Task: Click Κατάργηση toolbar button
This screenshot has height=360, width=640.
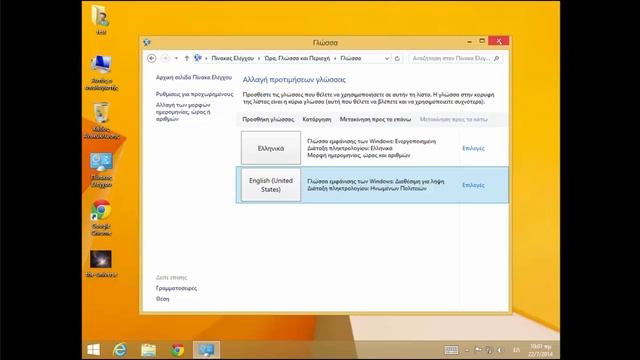Action: [x=317, y=119]
